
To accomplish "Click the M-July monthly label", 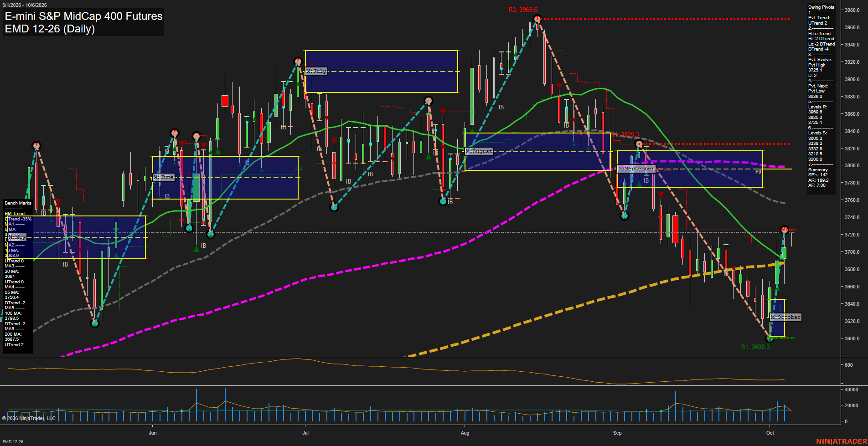I will [316, 71].
